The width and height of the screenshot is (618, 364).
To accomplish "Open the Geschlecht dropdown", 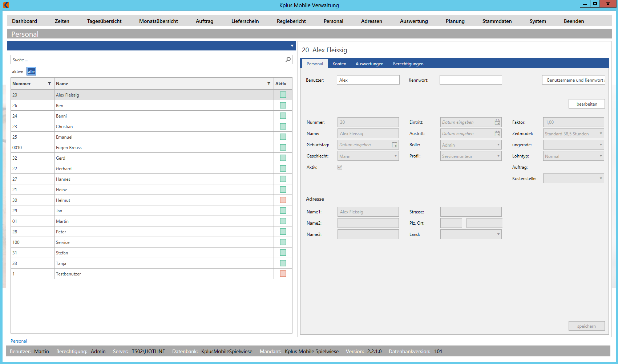I will point(368,156).
